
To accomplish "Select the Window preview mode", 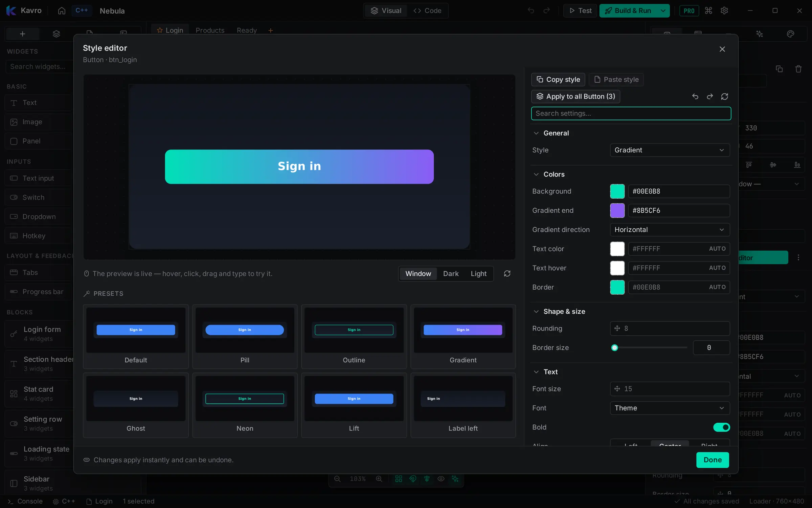I will [418, 274].
